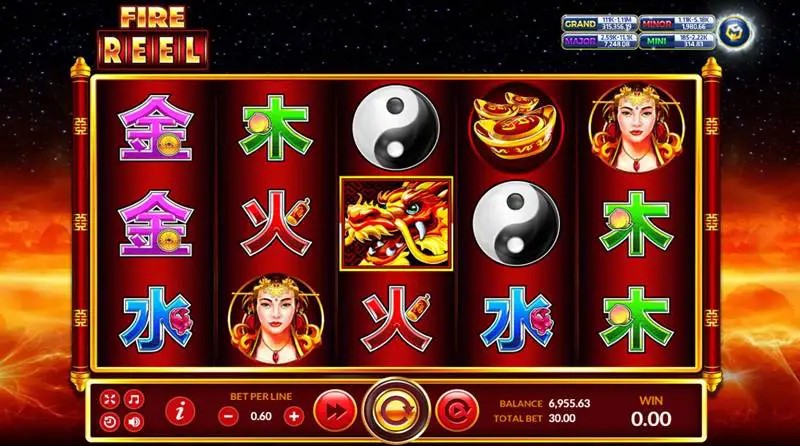This screenshot has height=446, width=800.
Task: Increase bet per line with plus
Action: (x=294, y=416)
